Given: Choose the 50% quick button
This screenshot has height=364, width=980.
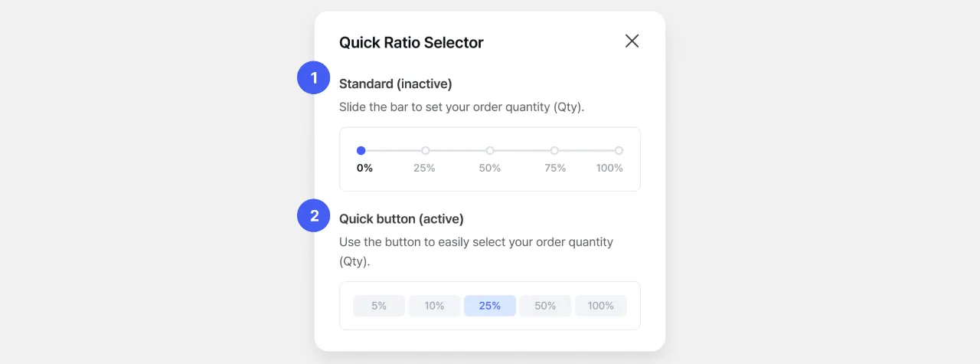Looking at the screenshot, I should [545, 306].
